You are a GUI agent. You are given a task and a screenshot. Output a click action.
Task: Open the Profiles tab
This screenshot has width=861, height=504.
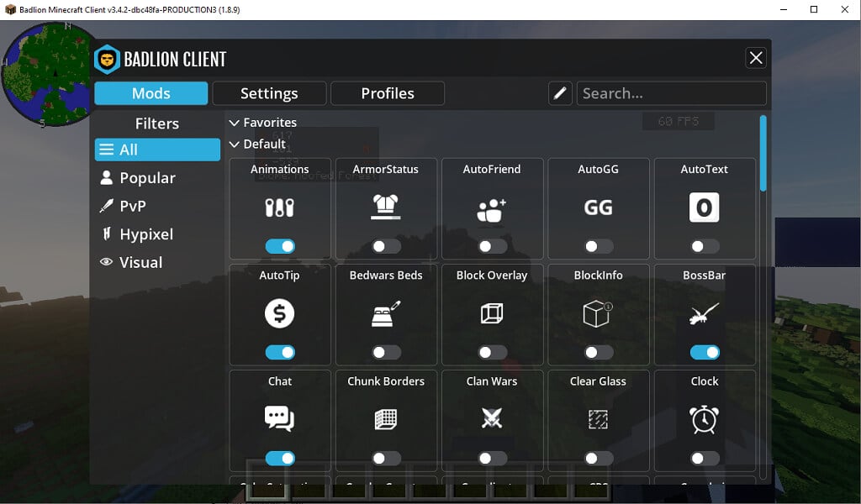[x=388, y=93]
